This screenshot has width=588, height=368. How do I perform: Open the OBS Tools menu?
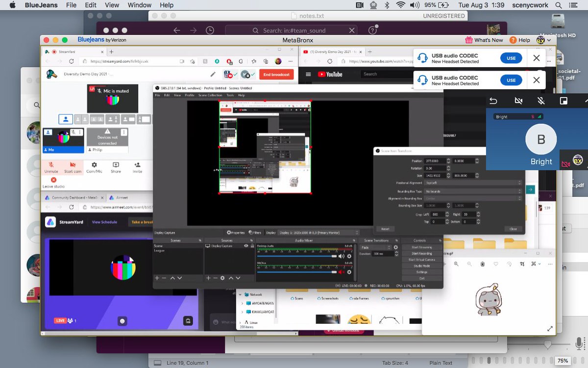[x=230, y=95]
